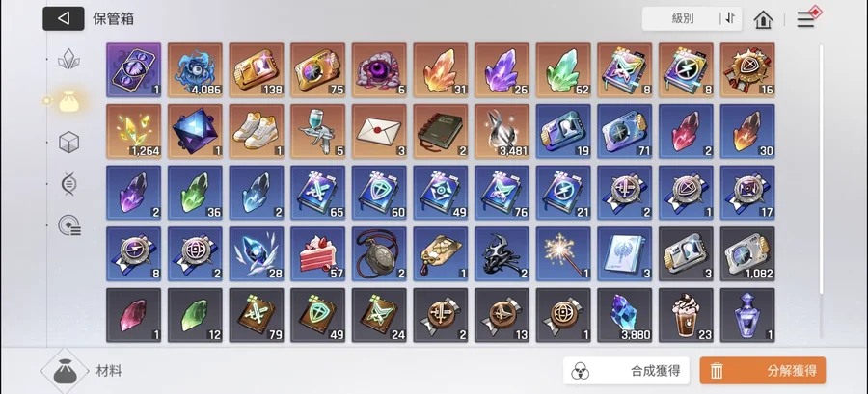This screenshot has height=394, width=868.
Task: Switch to the crystal category tab
Action: click(x=68, y=59)
